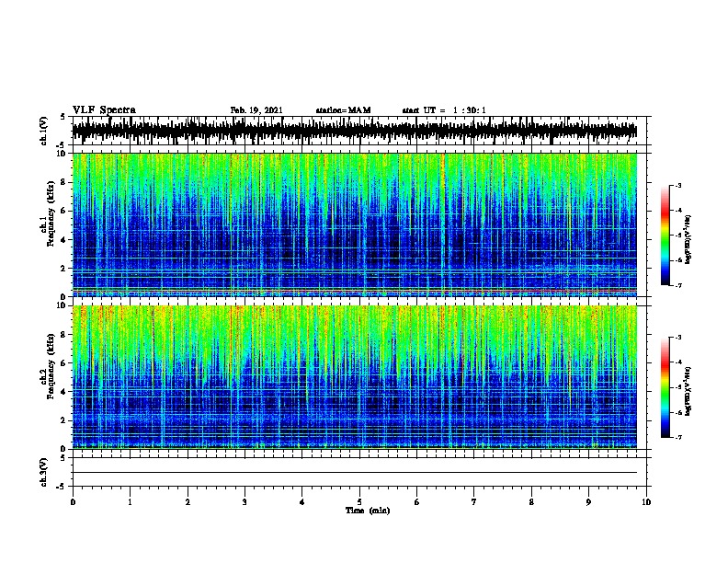Click the ch.3(V) axis label
Image resolution: width=728 pixels, height=563 pixels.
(43, 473)
